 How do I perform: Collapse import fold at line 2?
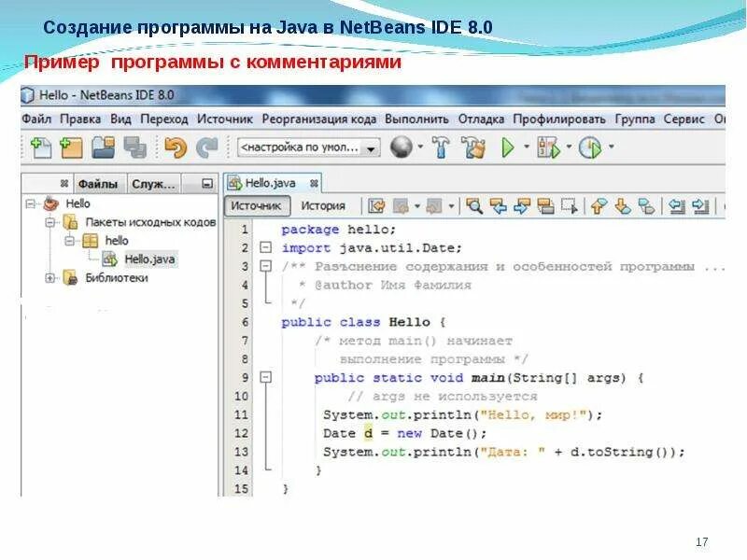pyautogui.click(x=265, y=247)
